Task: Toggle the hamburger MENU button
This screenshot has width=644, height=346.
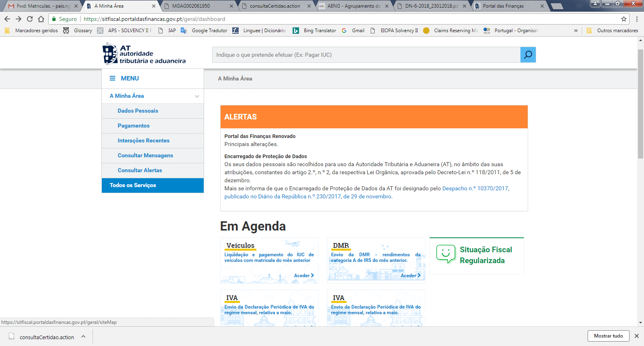Action: click(x=124, y=78)
